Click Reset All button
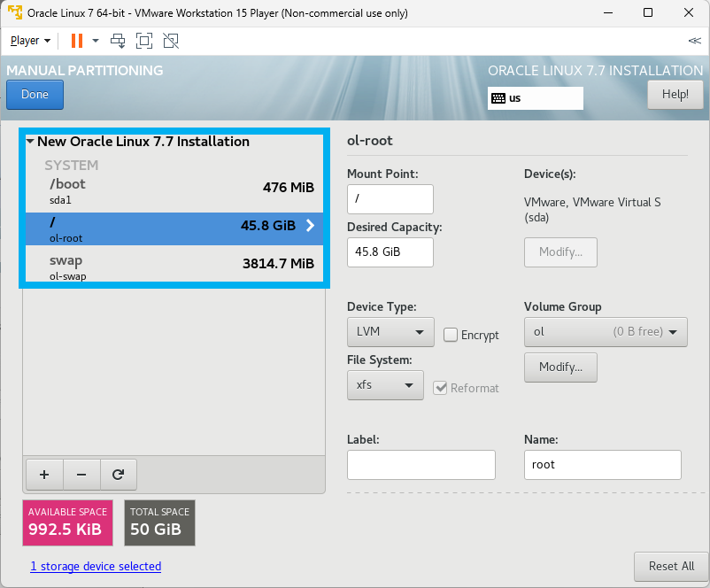This screenshot has height=588, width=710. coord(671,566)
